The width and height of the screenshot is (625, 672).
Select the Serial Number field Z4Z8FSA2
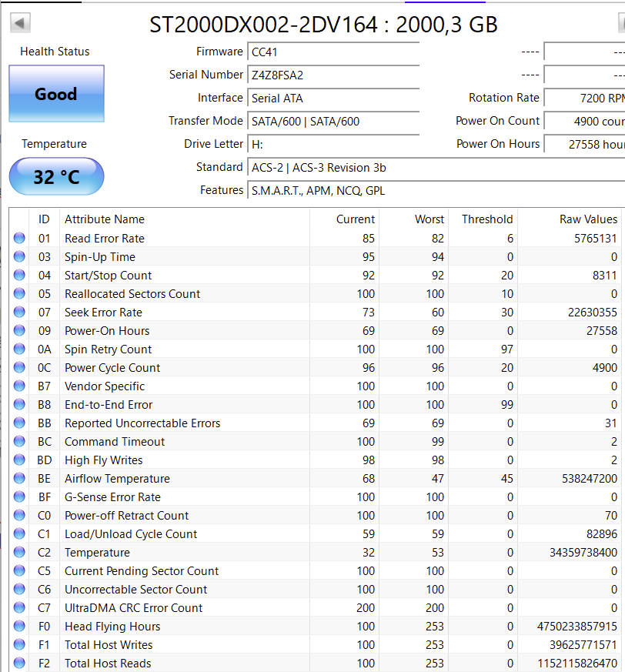point(333,75)
